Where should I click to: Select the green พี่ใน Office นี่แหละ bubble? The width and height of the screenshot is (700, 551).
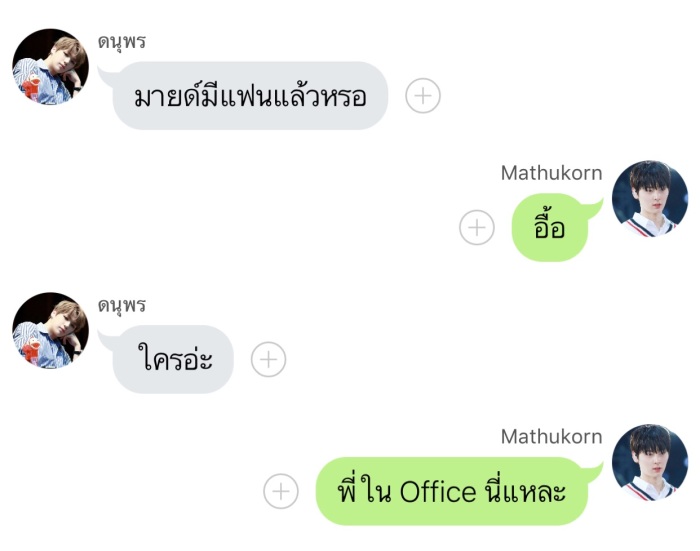(x=458, y=491)
